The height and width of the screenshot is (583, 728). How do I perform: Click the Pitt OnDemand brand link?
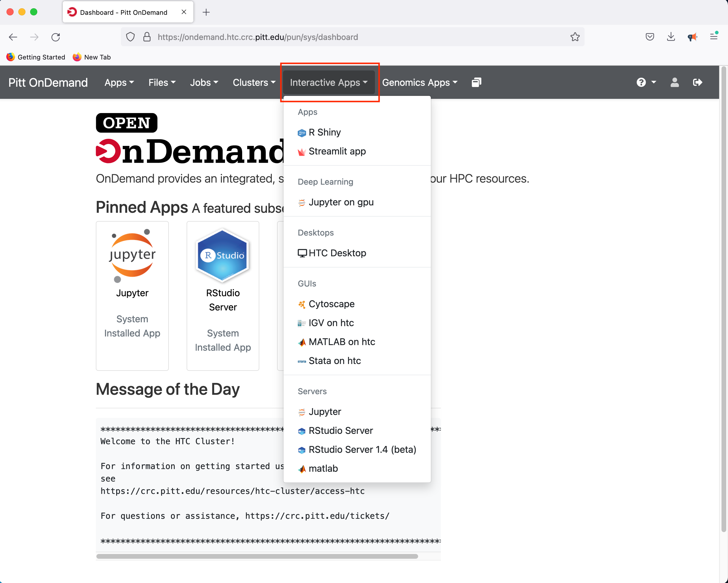pos(48,83)
